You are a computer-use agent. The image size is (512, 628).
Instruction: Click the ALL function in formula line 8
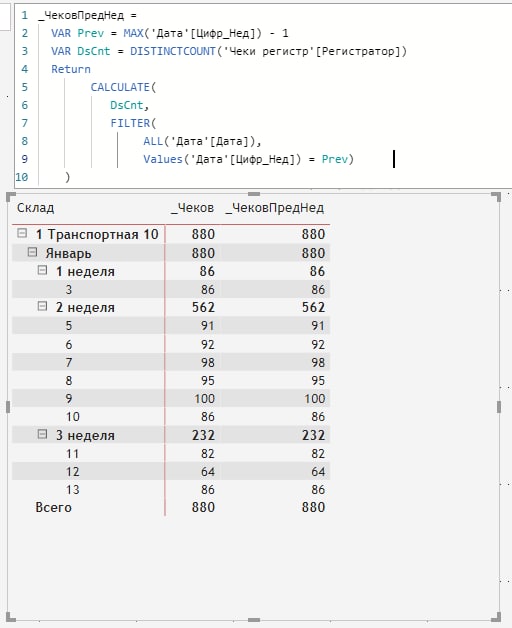pos(153,141)
